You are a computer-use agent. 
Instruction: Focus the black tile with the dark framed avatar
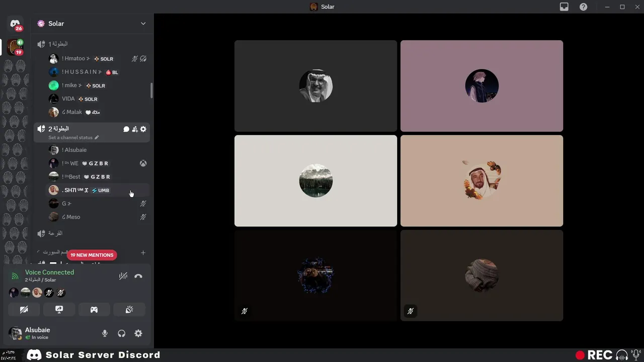point(315,275)
